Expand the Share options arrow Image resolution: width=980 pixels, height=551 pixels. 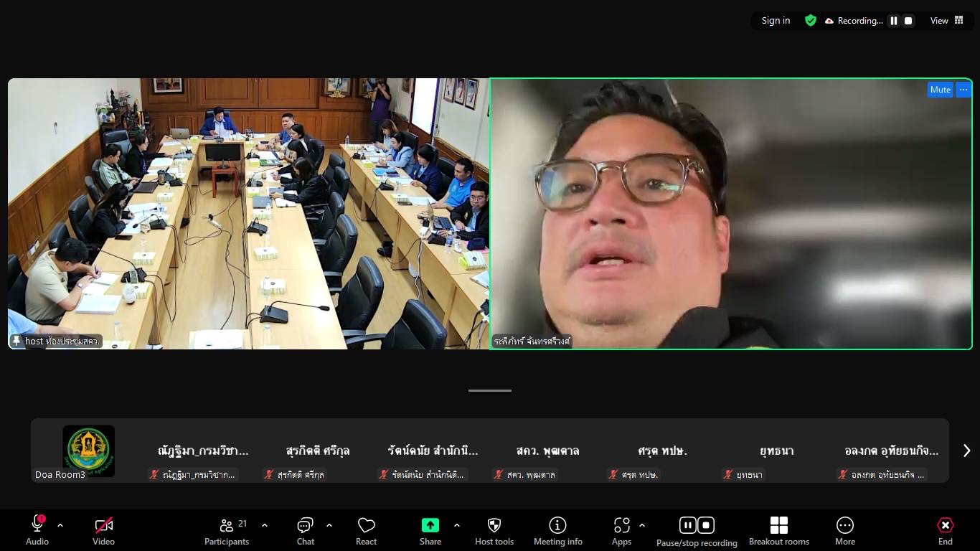click(457, 525)
